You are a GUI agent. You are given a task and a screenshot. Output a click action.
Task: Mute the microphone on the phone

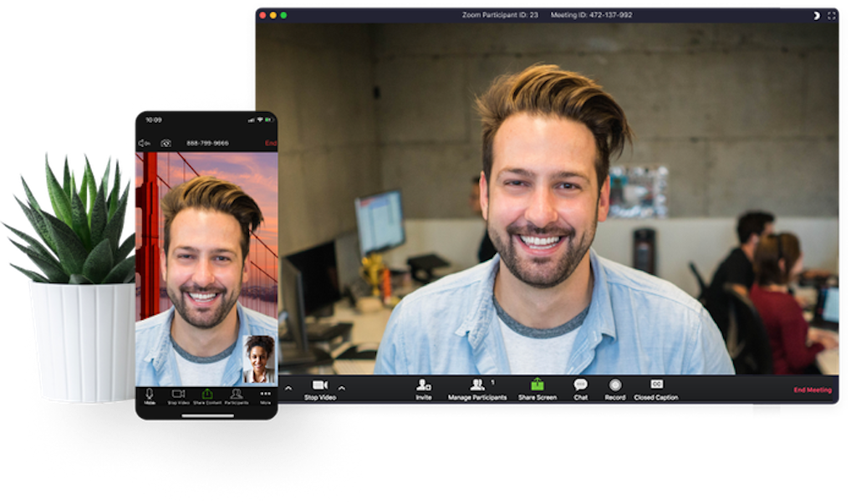149,393
